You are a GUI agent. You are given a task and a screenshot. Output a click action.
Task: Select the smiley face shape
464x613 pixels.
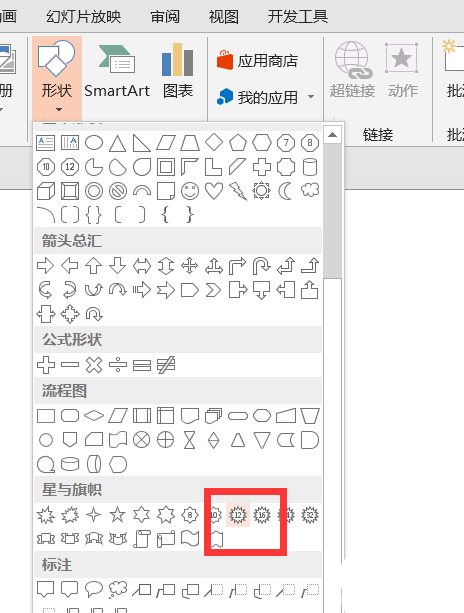190,191
